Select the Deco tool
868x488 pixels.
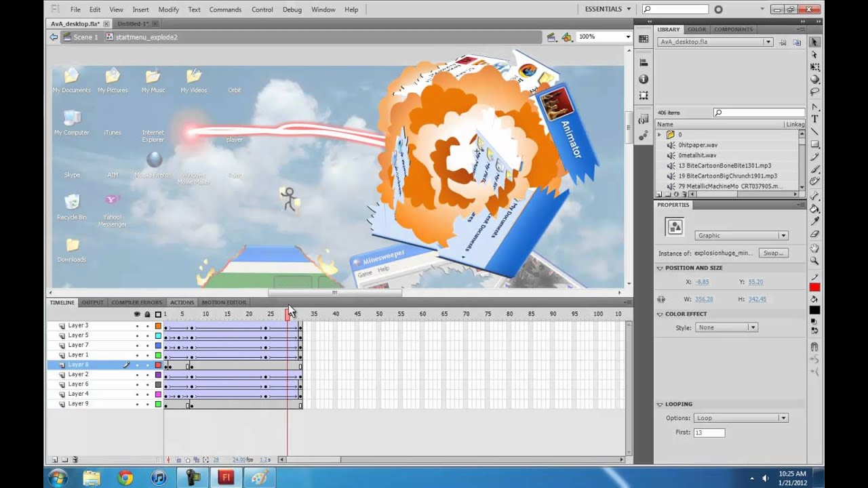click(814, 181)
